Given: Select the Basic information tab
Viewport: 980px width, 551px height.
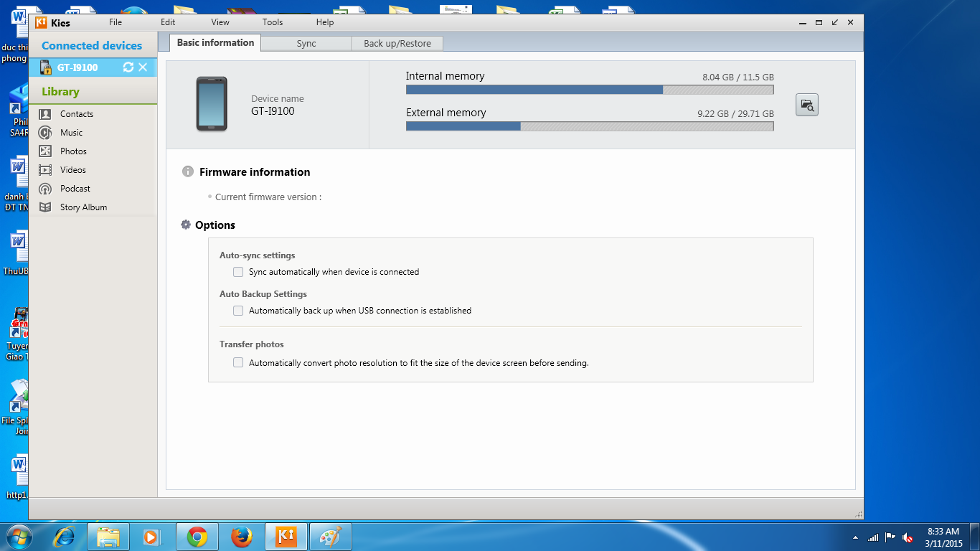Looking at the screenshot, I should [215, 42].
